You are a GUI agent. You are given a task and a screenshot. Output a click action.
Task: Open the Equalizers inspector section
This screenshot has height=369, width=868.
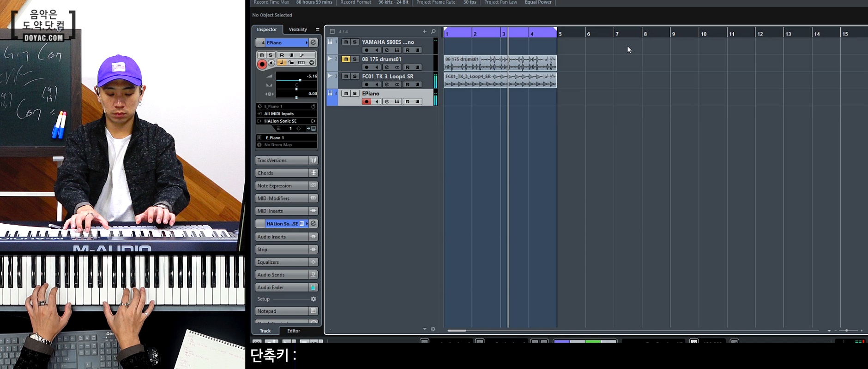tap(282, 262)
